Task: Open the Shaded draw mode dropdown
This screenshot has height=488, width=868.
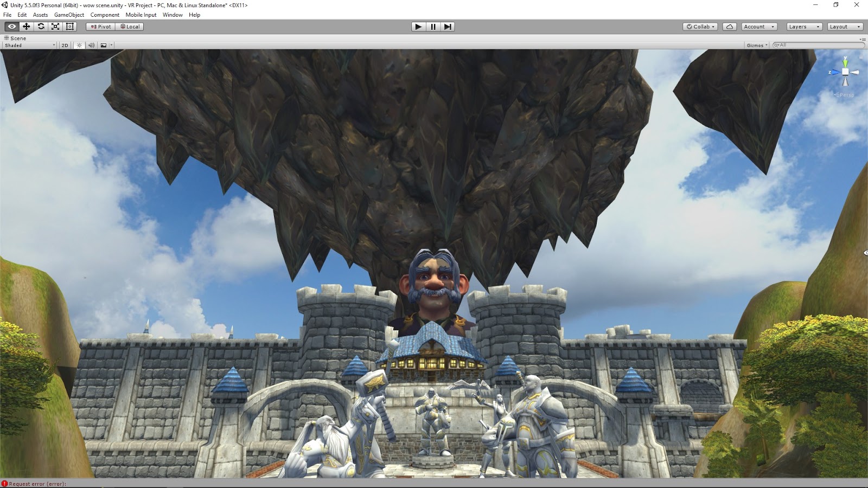Action: (29, 46)
